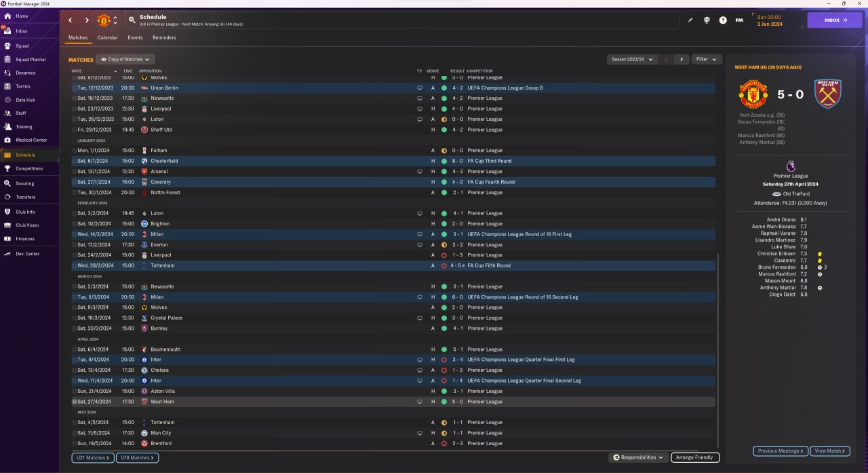Screen dimensions: 868x473
Task: Select the Arsenal 4 - 3 match row
Action: (393, 172)
